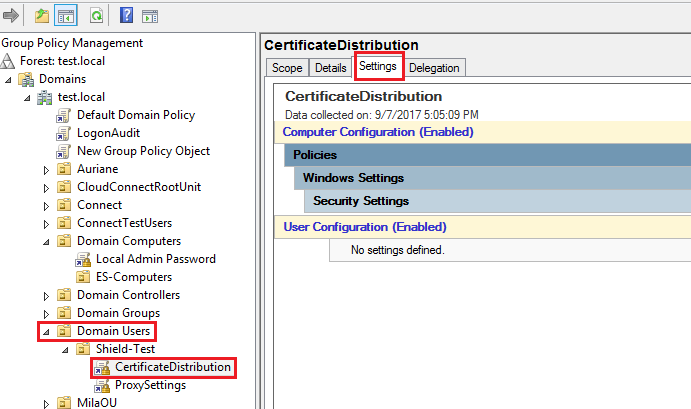Screen dimensions: 691x409
Task: Expand the Auriane organizational unit
Action: 46,170
